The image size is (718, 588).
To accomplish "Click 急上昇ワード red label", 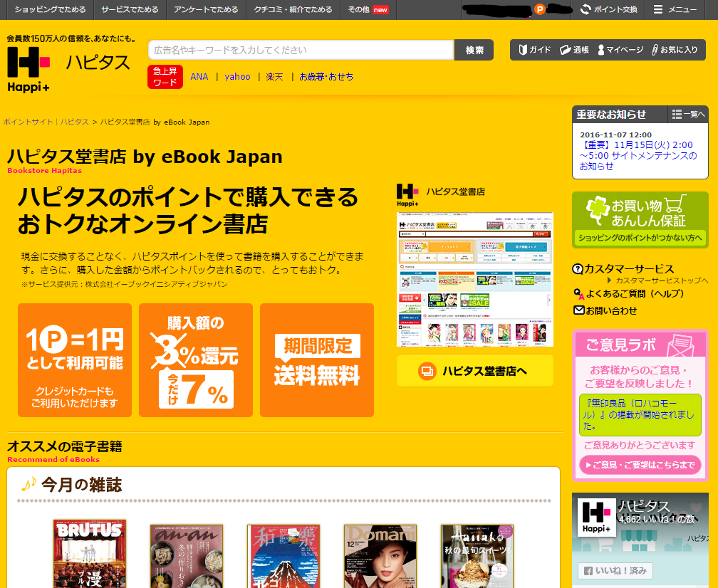I will click(x=165, y=77).
